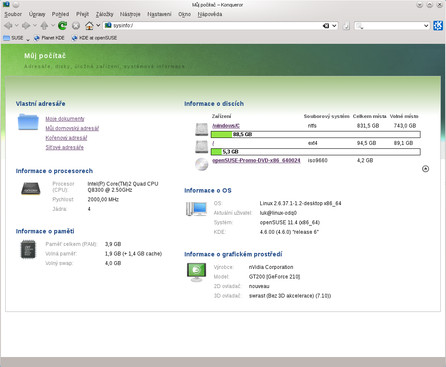Click the blue folder icon under Vlastní adresáře

(28, 122)
